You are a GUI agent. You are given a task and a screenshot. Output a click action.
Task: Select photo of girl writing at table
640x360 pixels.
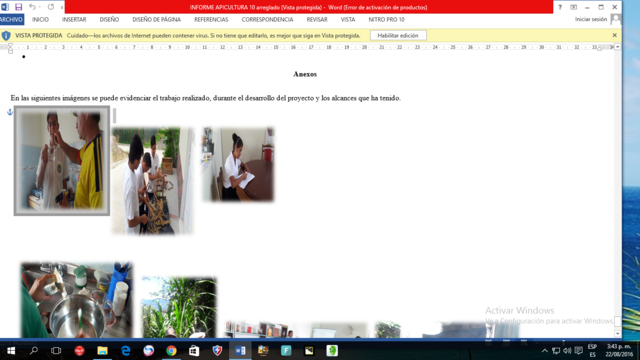coord(238,164)
